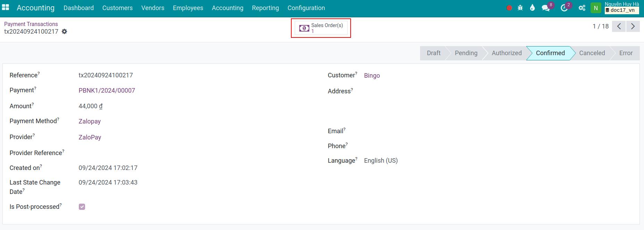
Task: Open the chat messages icon
Action: pyautogui.click(x=546, y=8)
